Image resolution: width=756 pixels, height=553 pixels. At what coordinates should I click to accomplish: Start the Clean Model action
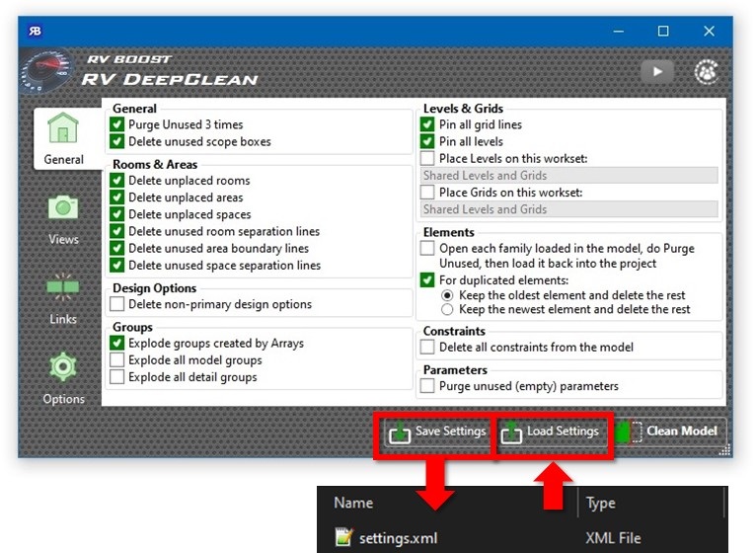pyautogui.click(x=669, y=432)
